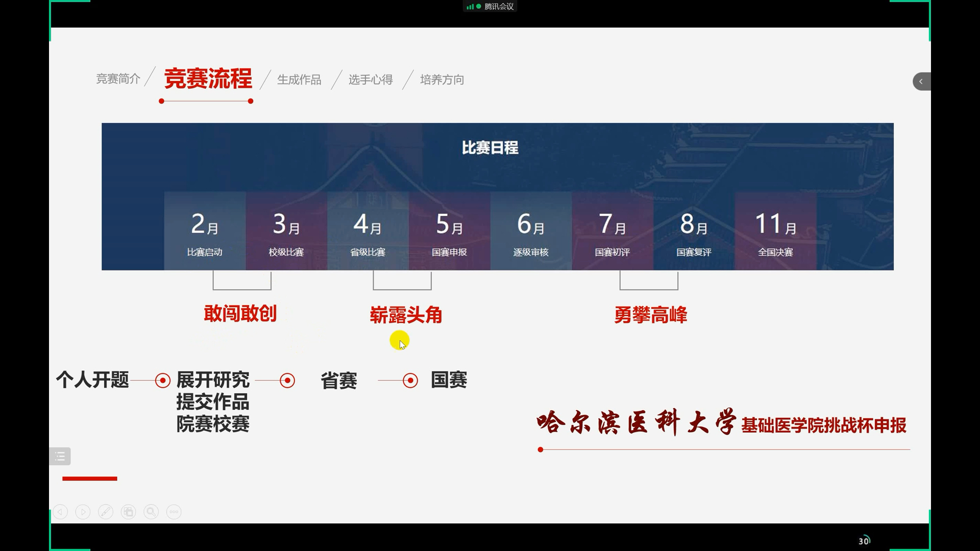Click the 6月 逐级审核 tile
The height and width of the screenshot is (551, 980).
coord(531,231)
